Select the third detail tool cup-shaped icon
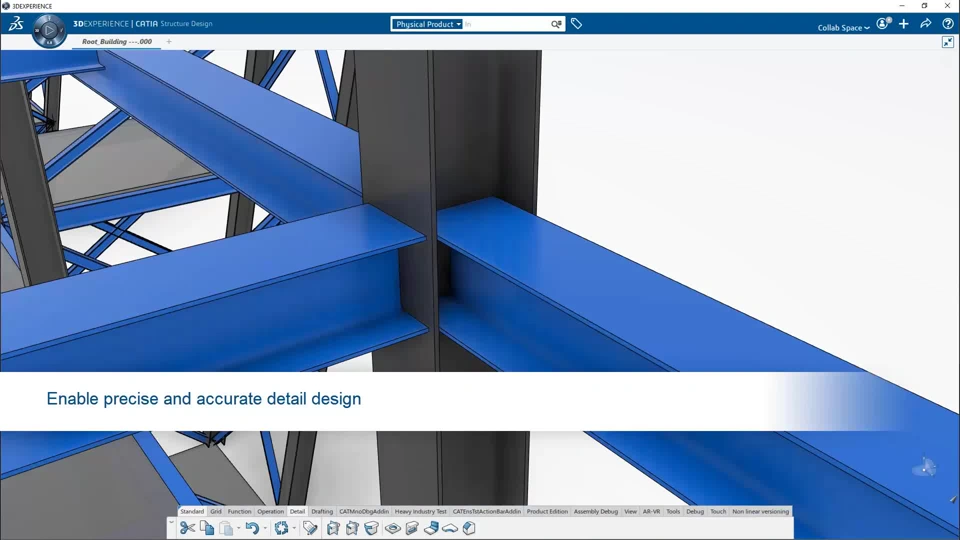Screen dimensions: 960x540 [372, 528]
